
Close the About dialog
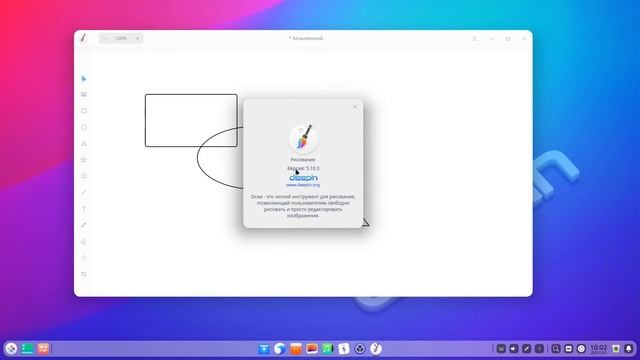pyautogui.click(x=355, y=107)
